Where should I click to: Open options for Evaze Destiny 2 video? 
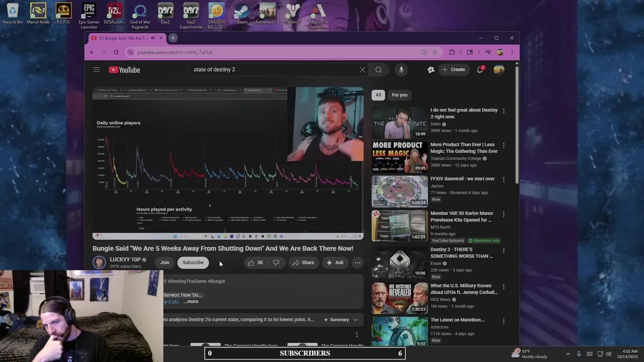504,250
